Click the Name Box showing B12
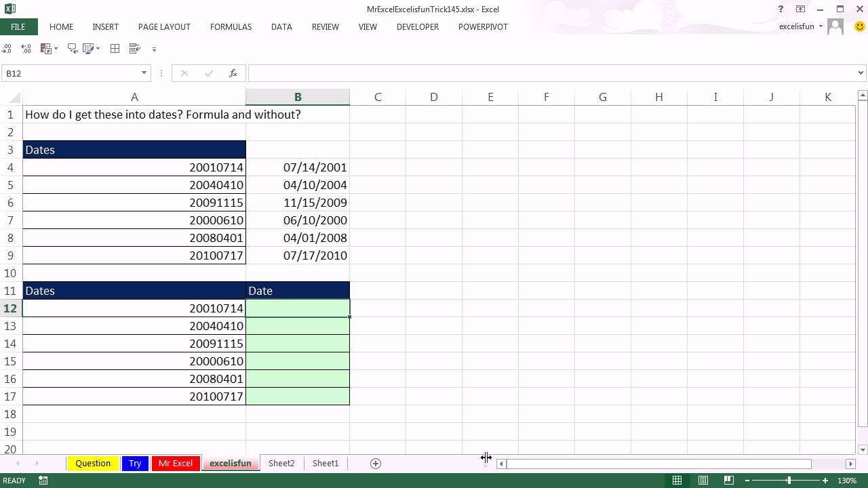This screenshot has width=868, height=488. (x=71, y=73)
